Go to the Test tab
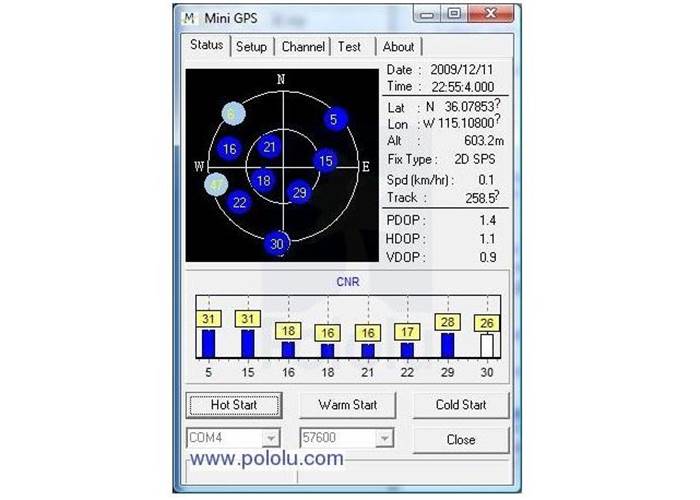 click(x=350, y=46)
